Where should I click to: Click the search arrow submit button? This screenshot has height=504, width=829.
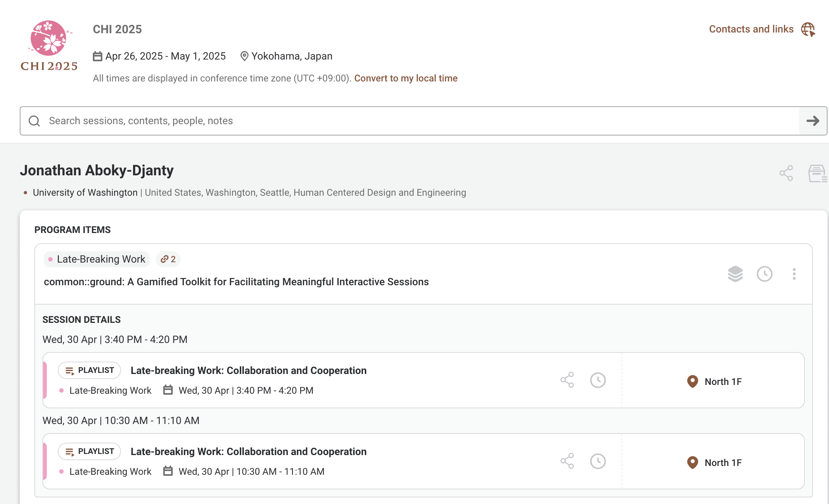pos(813,121)
